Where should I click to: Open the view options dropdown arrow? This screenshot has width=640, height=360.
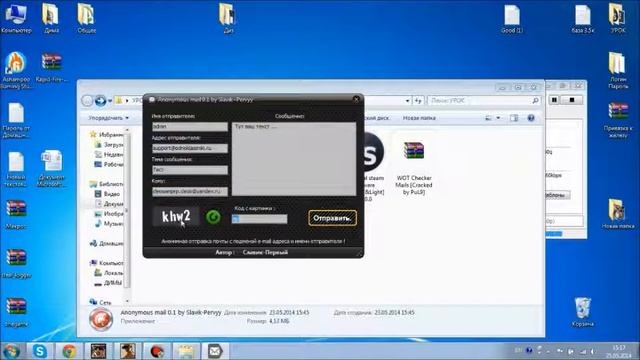[498, 118]
